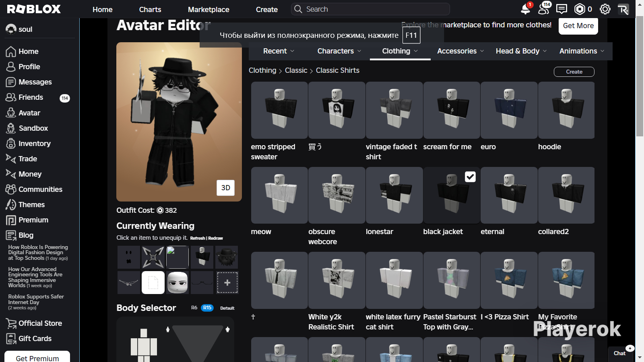Click the Official Store cart icon

point(11,323)
